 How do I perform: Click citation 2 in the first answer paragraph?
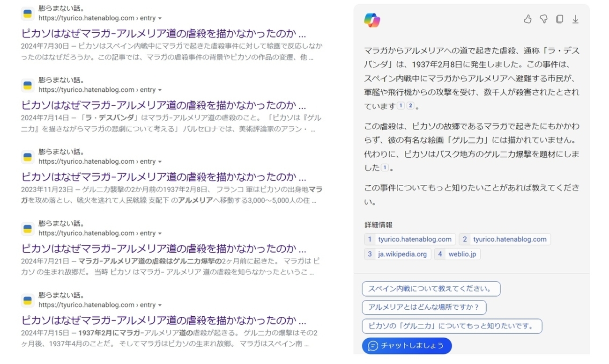(x=410, y=106)
